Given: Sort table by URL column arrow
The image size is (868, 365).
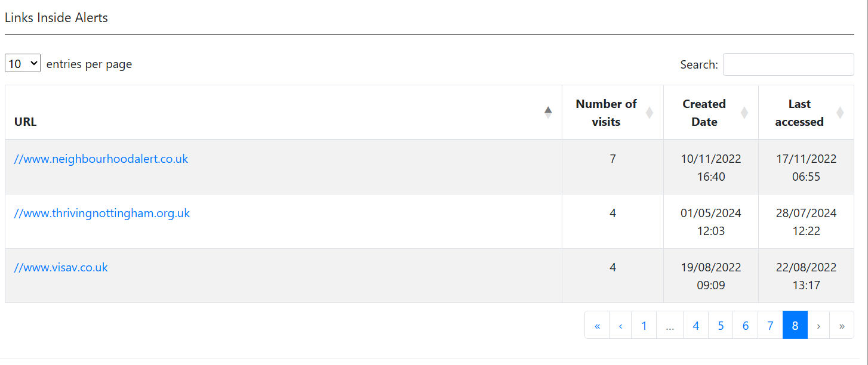Looking at the screenshot, I should [548, 112].
